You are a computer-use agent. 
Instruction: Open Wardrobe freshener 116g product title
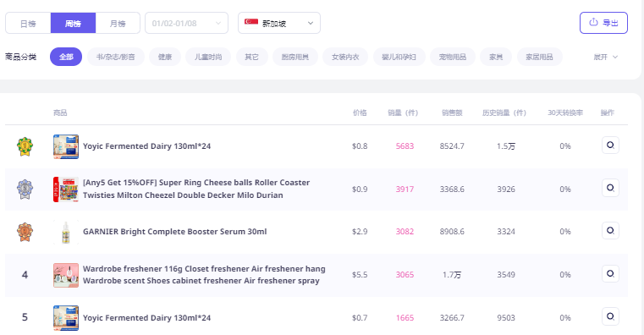pos(204,275)
